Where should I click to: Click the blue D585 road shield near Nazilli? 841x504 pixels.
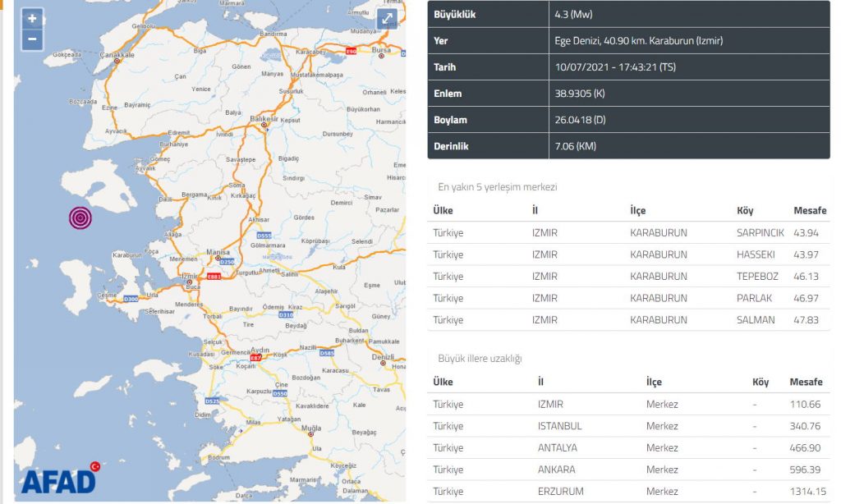click(x=327, y=354)
